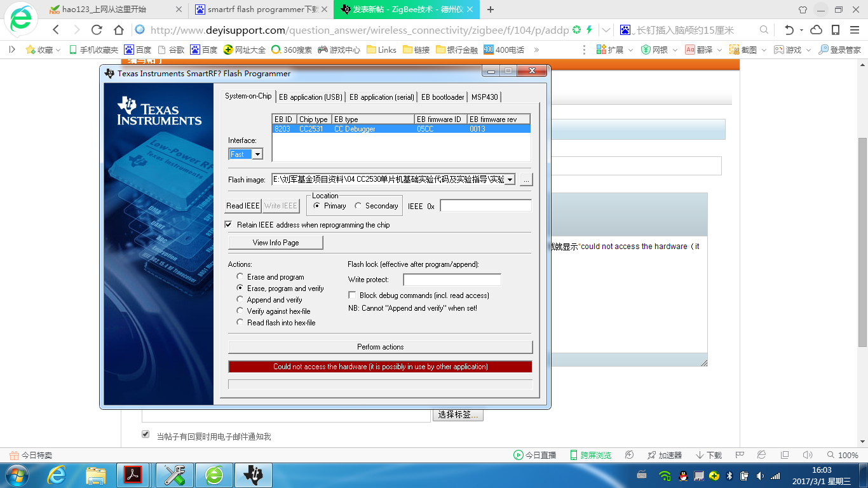Enable Block debug commands checkbox
The image size is (868, 488).
tap(353, 295)
